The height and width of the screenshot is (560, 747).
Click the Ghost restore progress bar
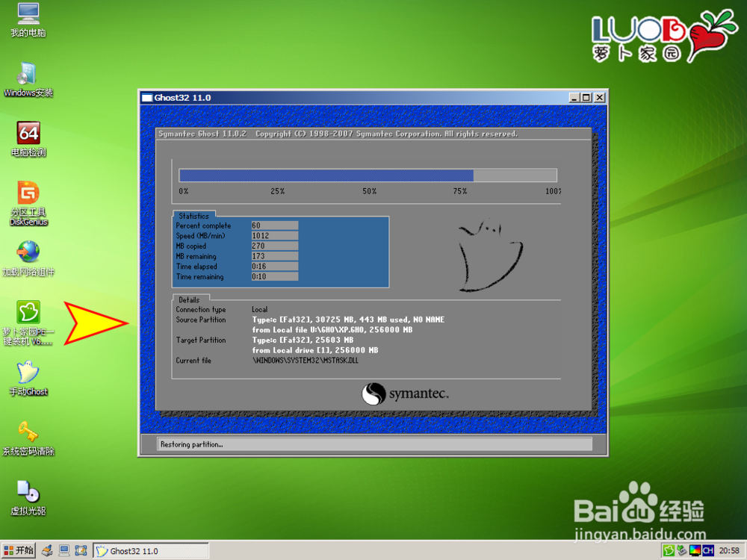(368, 175)
